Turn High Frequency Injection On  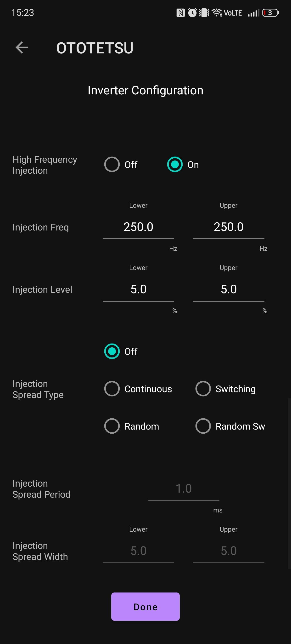pyautogui.click(x=175, y=165)
